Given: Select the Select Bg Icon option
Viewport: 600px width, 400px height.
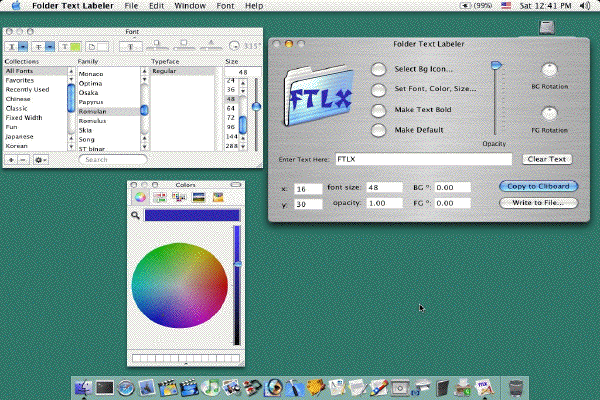Looking at the screenshot, I should coord(378,69).
